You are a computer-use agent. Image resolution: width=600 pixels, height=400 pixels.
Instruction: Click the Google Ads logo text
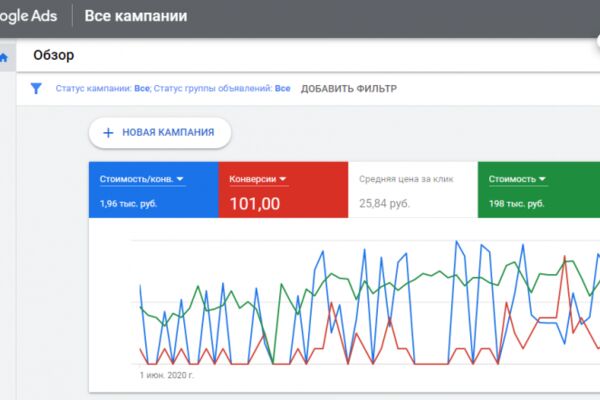28,16
